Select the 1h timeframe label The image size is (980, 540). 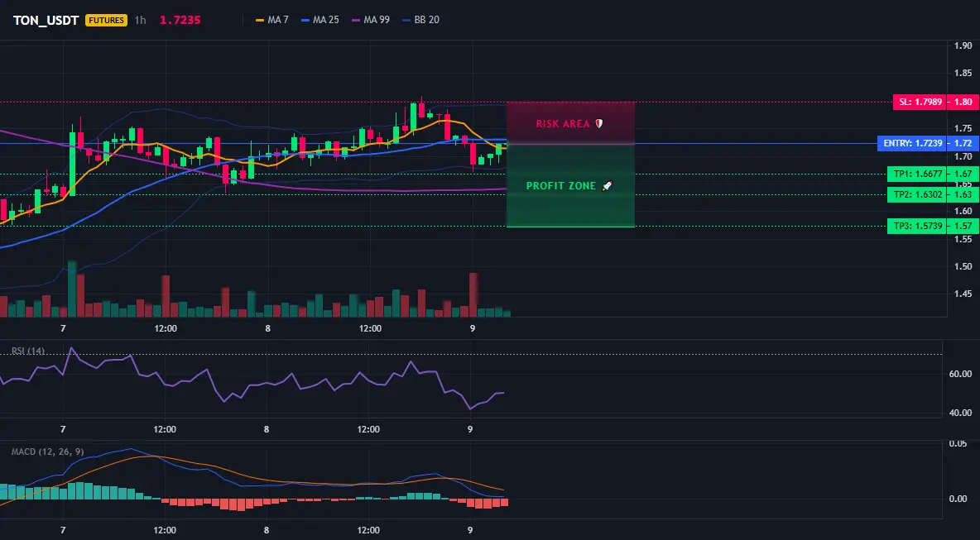click(x=140, y=20)
